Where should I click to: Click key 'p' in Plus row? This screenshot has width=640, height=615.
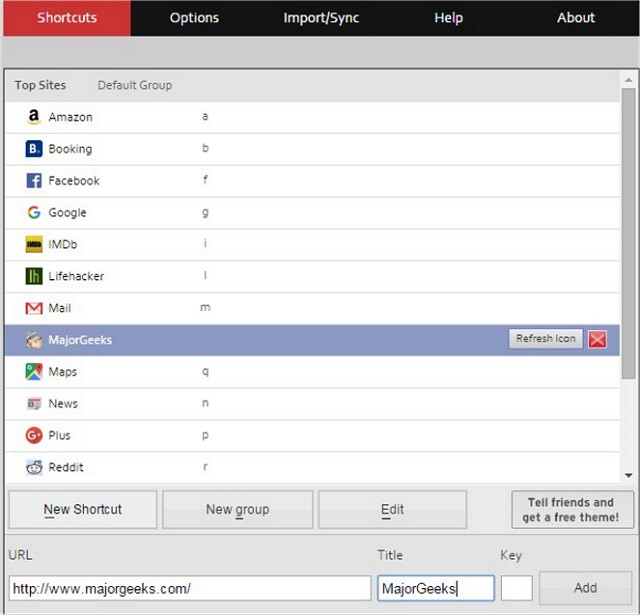(205, 435)
